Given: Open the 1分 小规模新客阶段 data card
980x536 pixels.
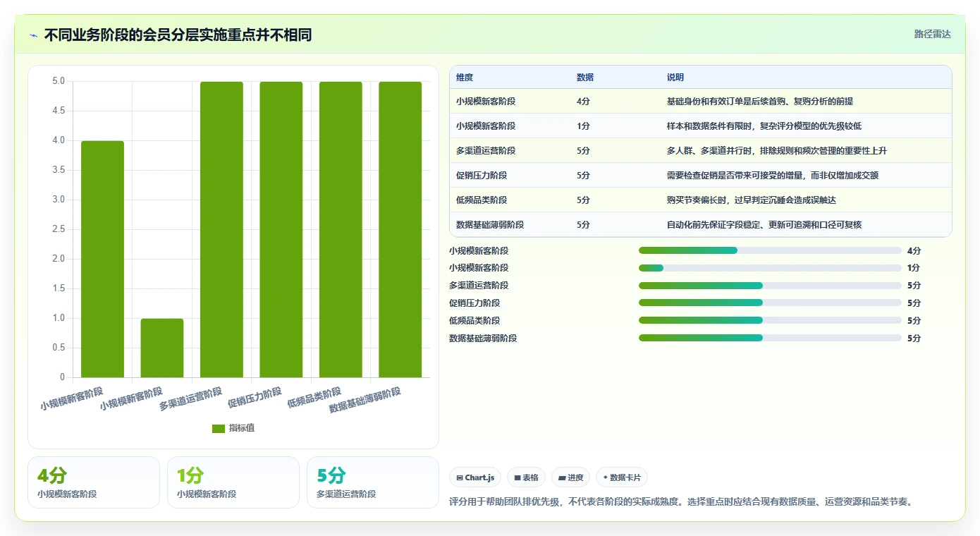Looking at the screenshot, I should 233,482.
